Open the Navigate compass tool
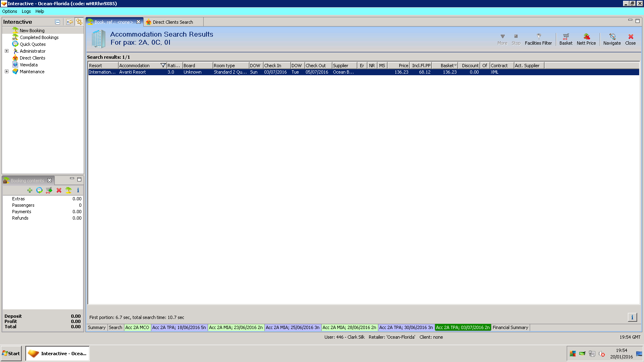 pos(612,39)
